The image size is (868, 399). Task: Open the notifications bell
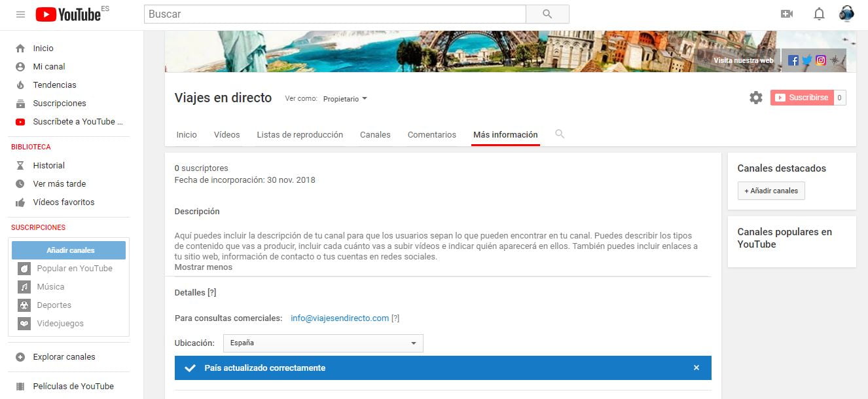coord(819,14)
